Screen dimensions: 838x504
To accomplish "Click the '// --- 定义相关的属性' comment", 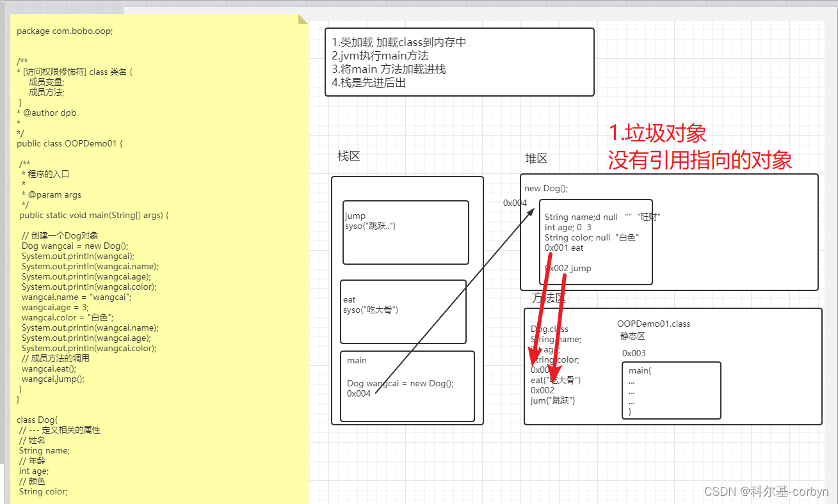I will (60, 430).
